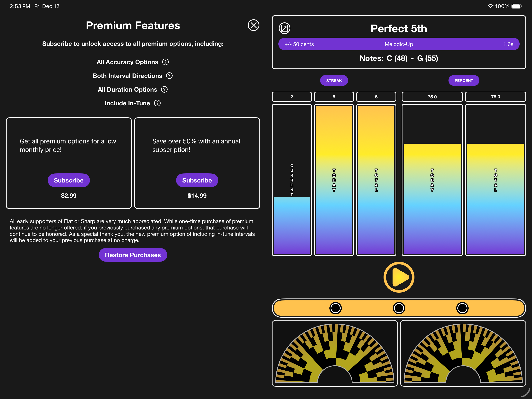This screenshot has height=399, width=532.
Task: Select the first dot on the orange bar
Action: point(336,308)
